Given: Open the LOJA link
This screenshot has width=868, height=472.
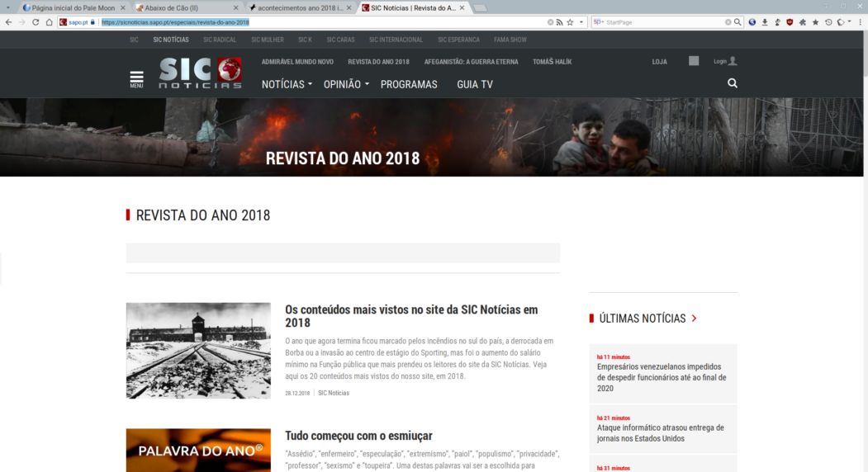Looking at the screenshot, I should 659,61.
